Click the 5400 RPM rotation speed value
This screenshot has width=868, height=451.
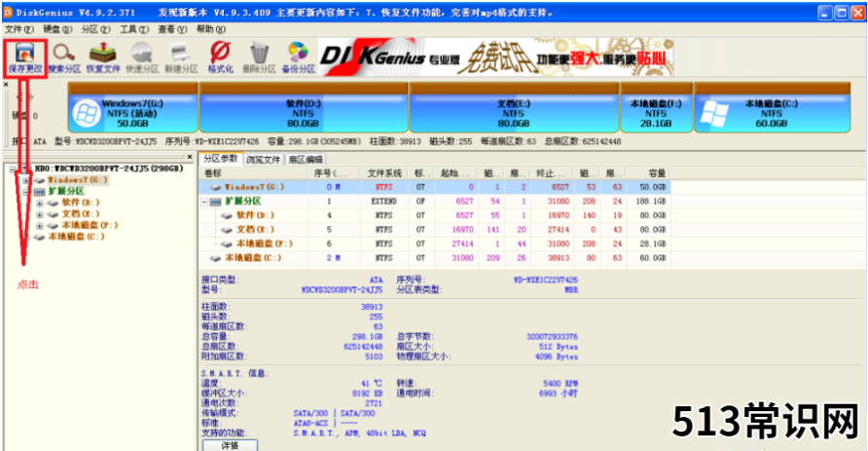[561, 384]
